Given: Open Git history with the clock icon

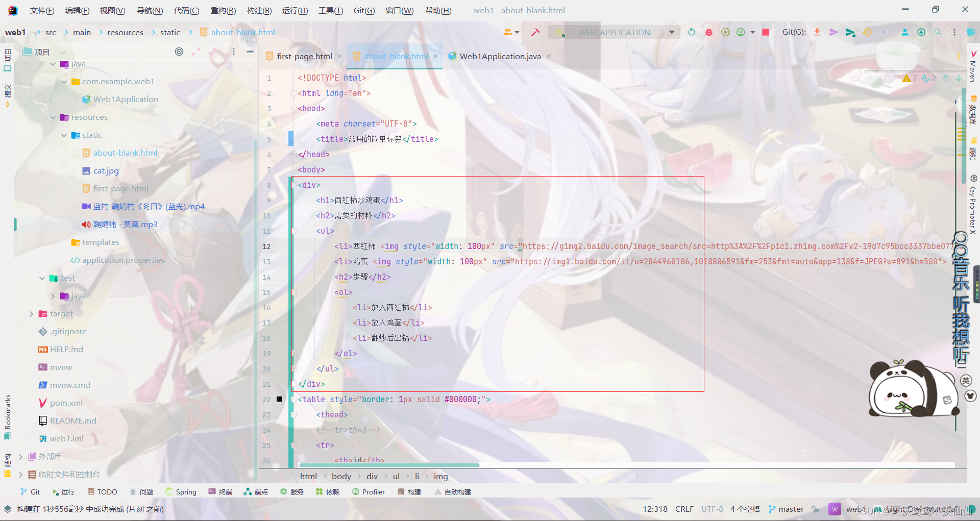Looking at the screenshot, I should pos(867,32).
